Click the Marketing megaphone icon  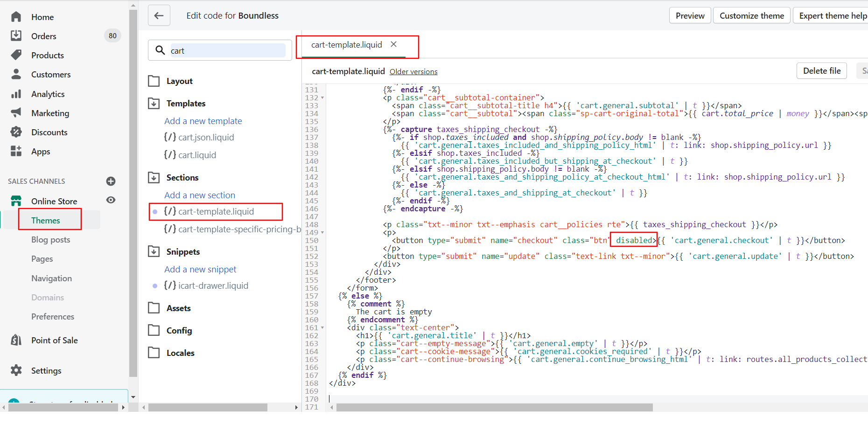16,113
